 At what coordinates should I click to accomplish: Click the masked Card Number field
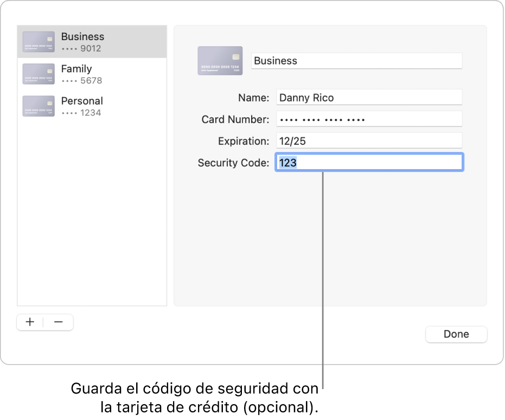point(369,118)
